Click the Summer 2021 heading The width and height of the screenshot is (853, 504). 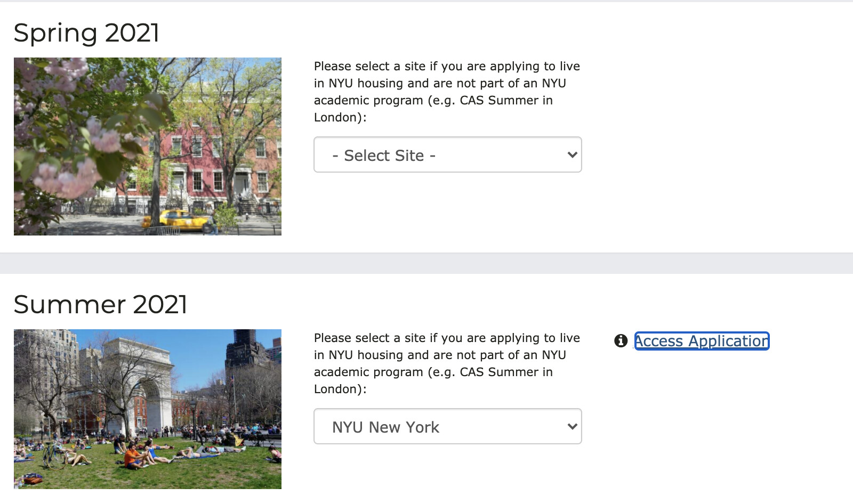tap(100, 305)
